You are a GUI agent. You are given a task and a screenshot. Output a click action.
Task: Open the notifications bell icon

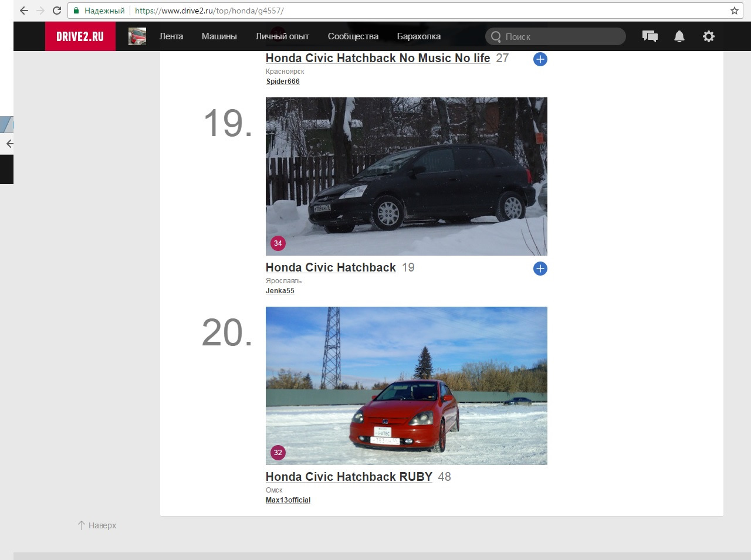[679, 36]
